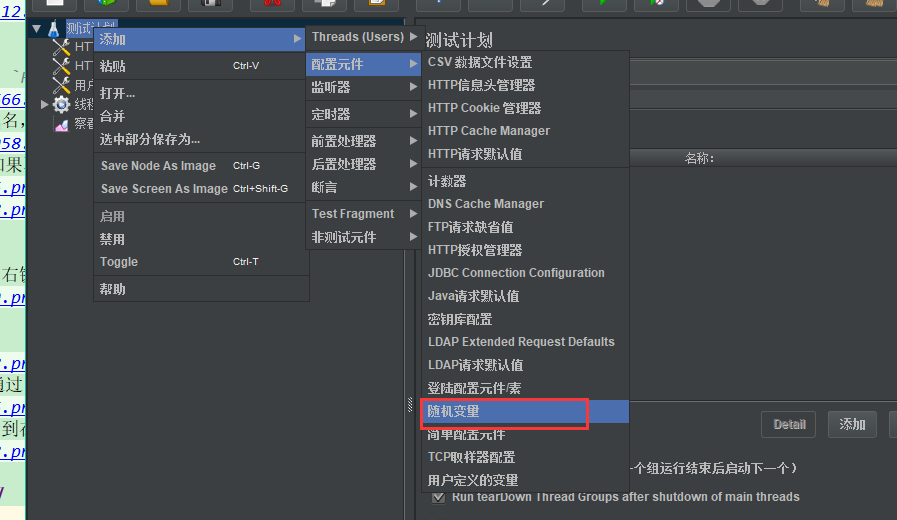Expand the 监听器 submenu

(364, 87)
